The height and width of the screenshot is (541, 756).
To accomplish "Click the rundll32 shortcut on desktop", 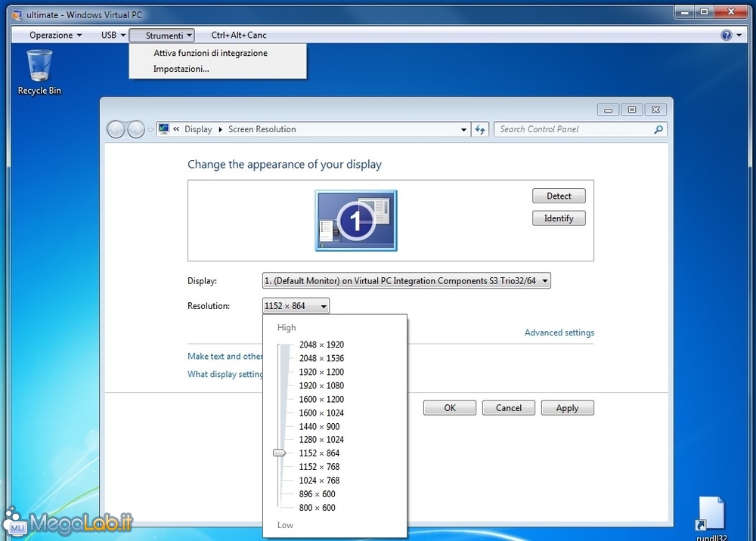I will tap(711, 518).
